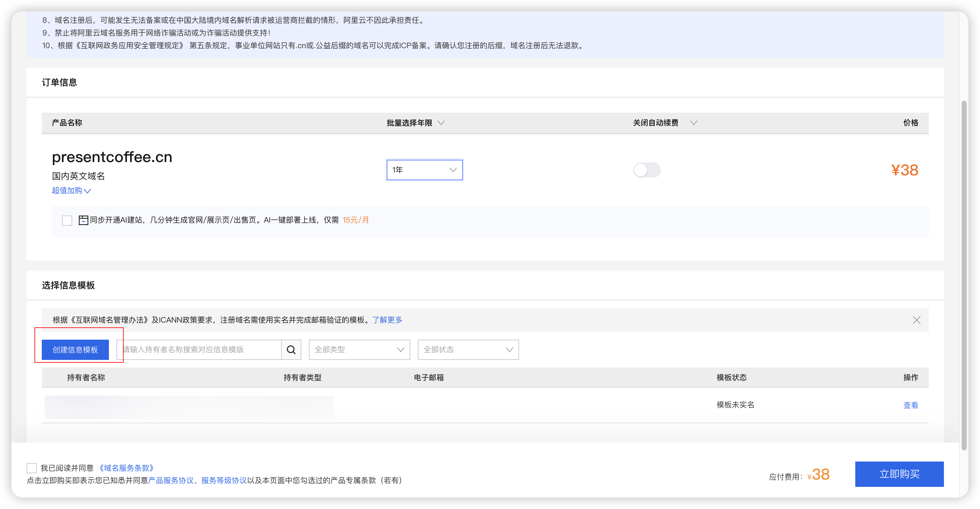
Task: Click the ¥38 price in the order row
Action: click(905, 170)
